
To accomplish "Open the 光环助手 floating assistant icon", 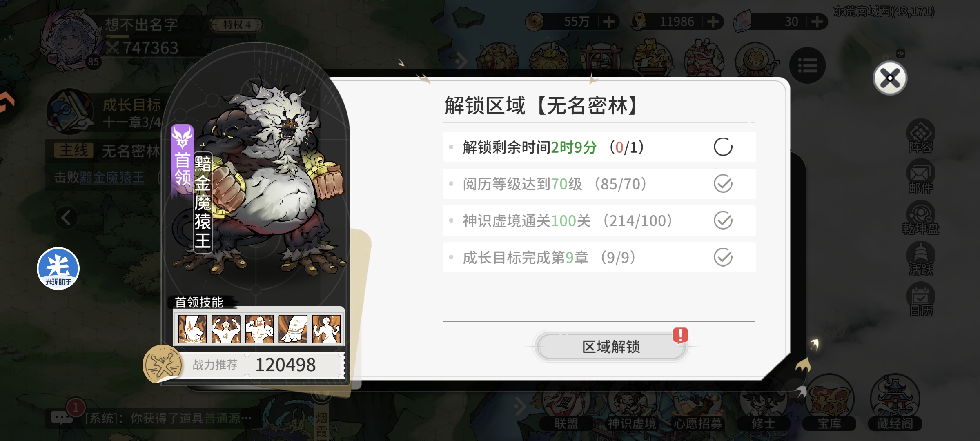I will 58,268.
